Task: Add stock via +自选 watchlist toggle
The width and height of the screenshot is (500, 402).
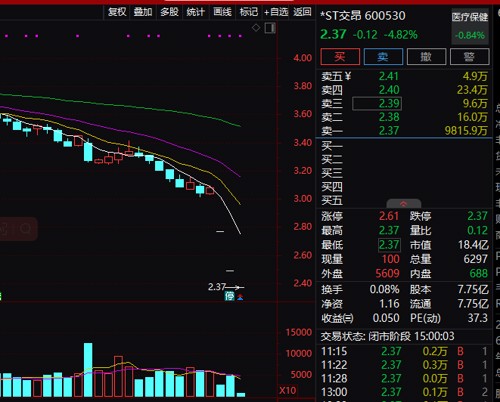Action: [276, 12]
